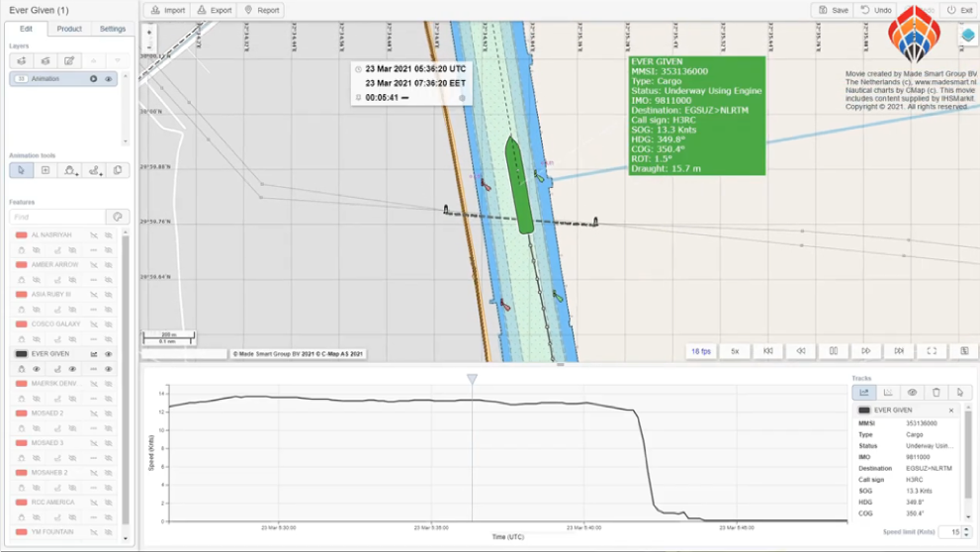This screenshot has width=980, height=552.
Task: Toggle the Tracks eye visibility icon
Action: click(x=912, y=393)
